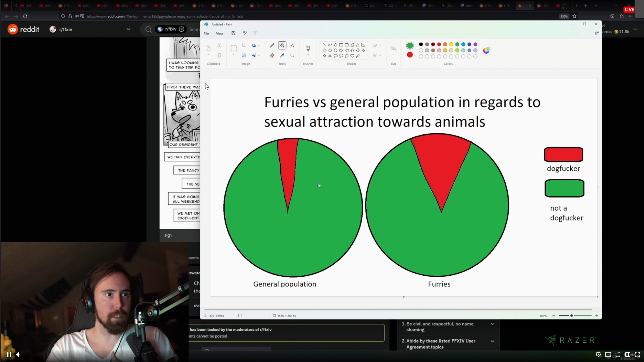This screenshot has width=644, height=362.
Task: Click the Crop image icon
Action: tap(244, 46)
